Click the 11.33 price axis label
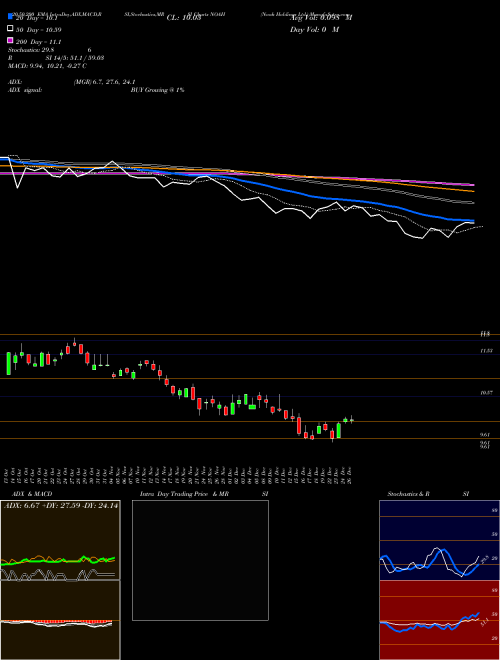 click(487, 351)
